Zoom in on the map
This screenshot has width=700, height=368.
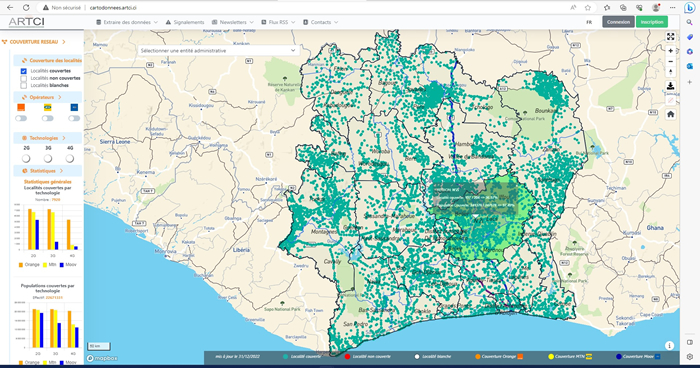[x=671, y=51]
